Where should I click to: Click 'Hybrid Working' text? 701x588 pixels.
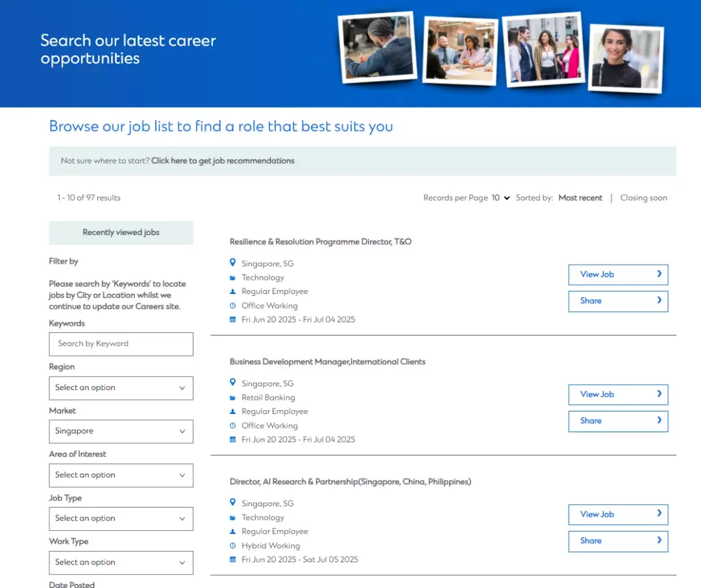point(271,546)
